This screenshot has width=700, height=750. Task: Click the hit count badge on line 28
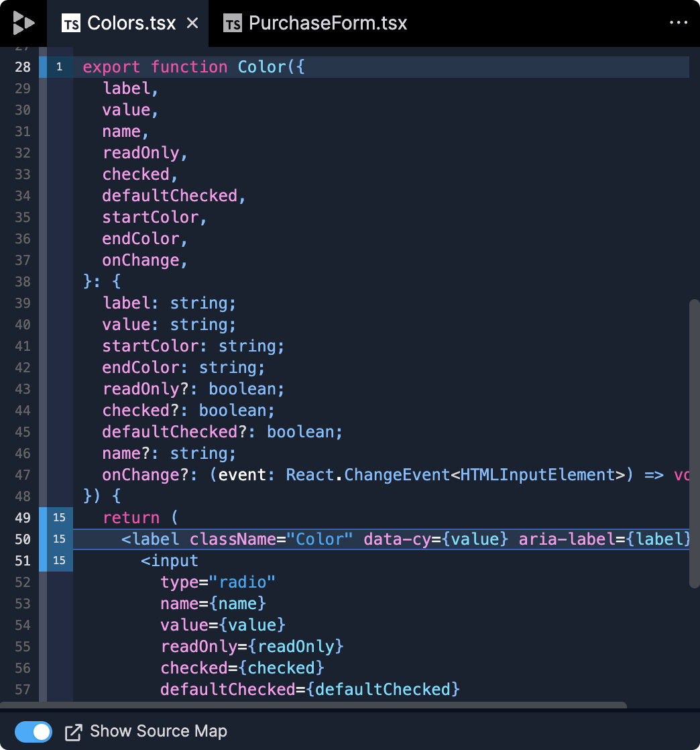click(60, 67)
